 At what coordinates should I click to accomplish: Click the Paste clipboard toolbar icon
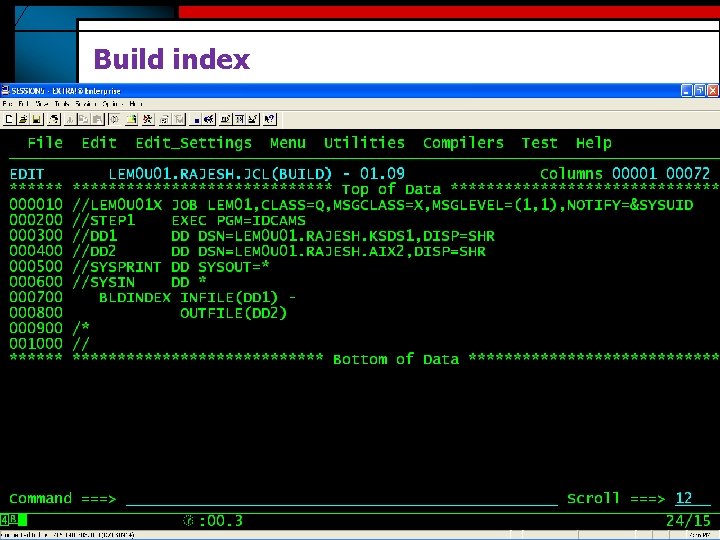pos(98,119)
